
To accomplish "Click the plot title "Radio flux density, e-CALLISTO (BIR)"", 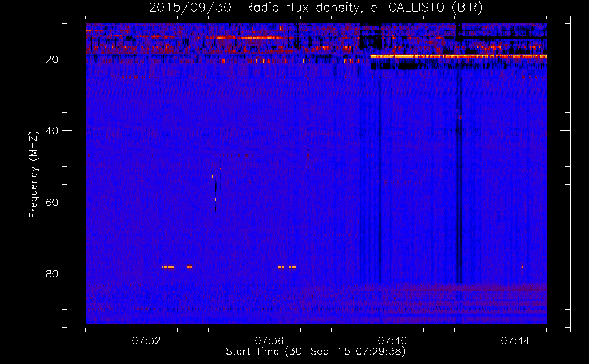I will [364, 8].
